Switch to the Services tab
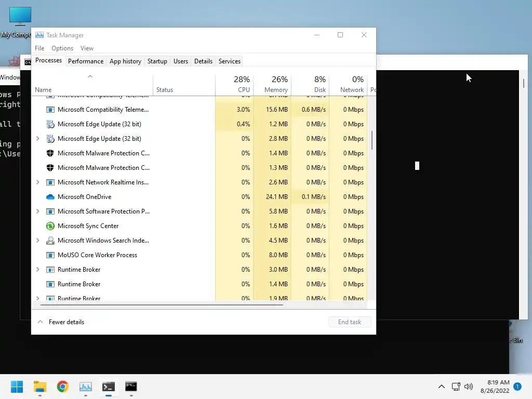 pos(229,61)
